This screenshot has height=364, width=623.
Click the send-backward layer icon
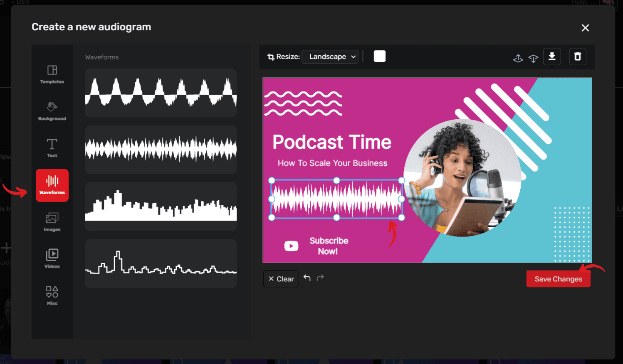534,59
